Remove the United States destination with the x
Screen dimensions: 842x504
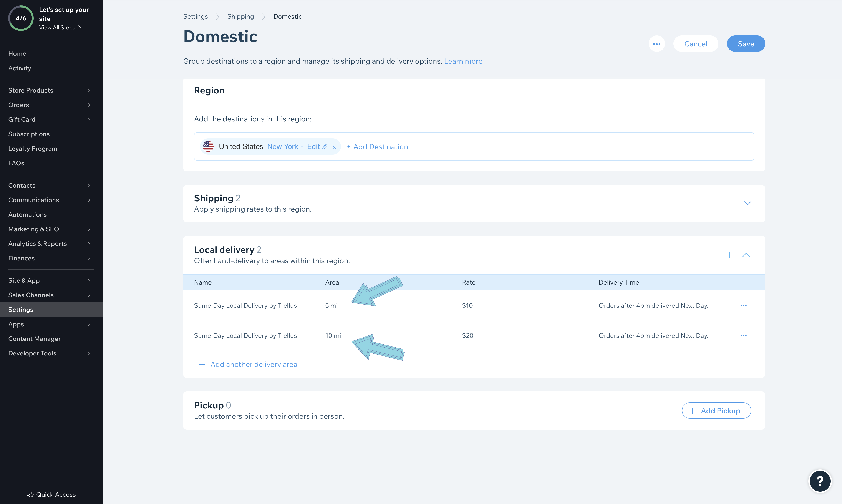334,147
